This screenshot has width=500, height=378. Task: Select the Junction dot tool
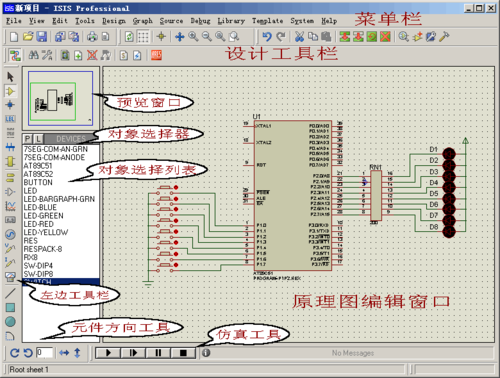click(x=10, y=105)
